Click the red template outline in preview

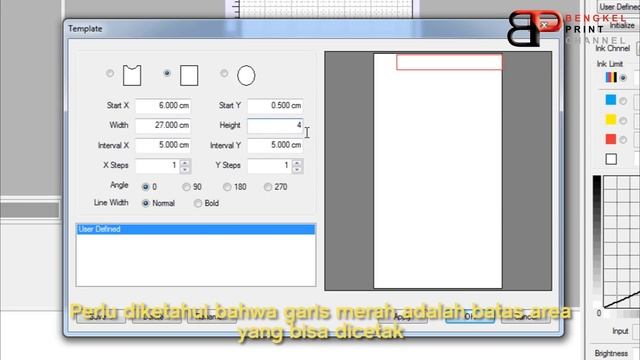[449, 62]
